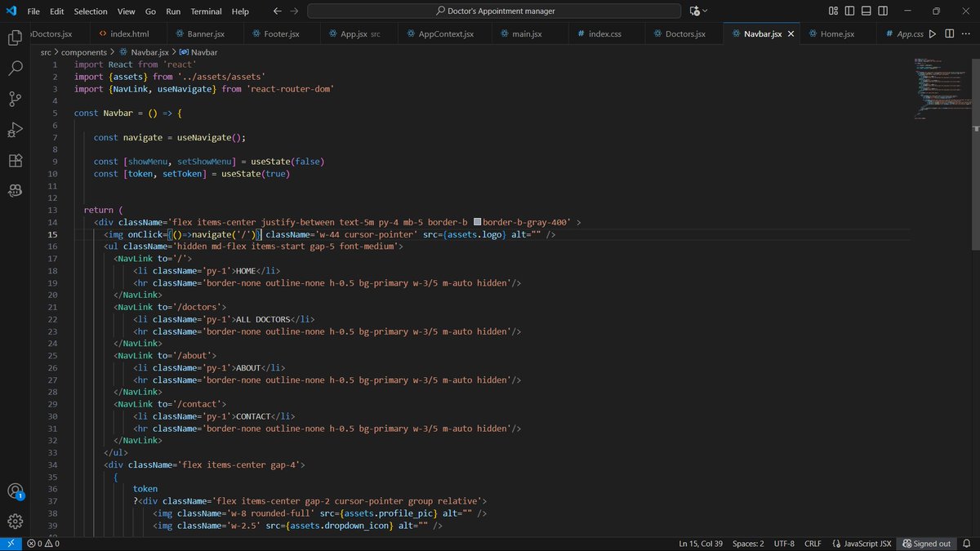Switch to the App.jsx tab
This screenshot has height=551, width=980.
(360, 34)
